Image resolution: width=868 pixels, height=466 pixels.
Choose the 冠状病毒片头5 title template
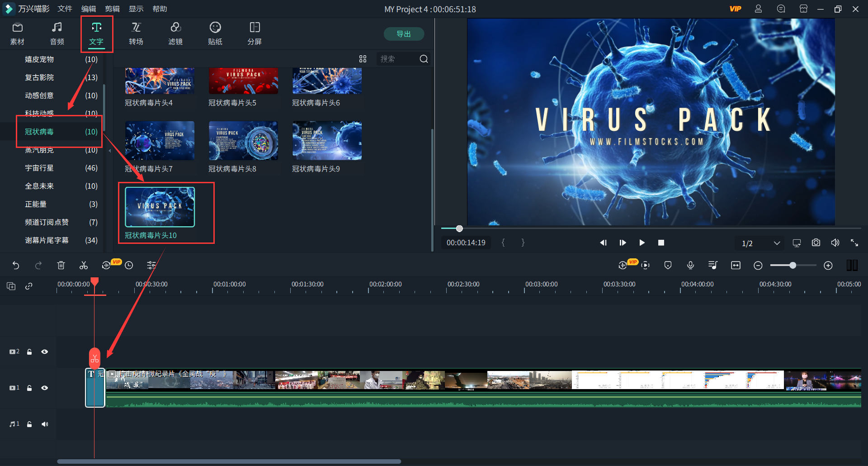point(243,81)
